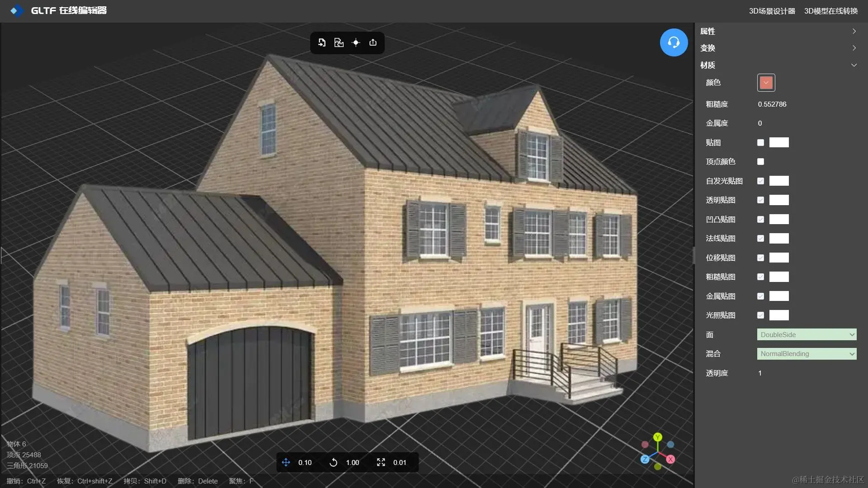Select the rotate icon at bottom

(x=333, y=462)
